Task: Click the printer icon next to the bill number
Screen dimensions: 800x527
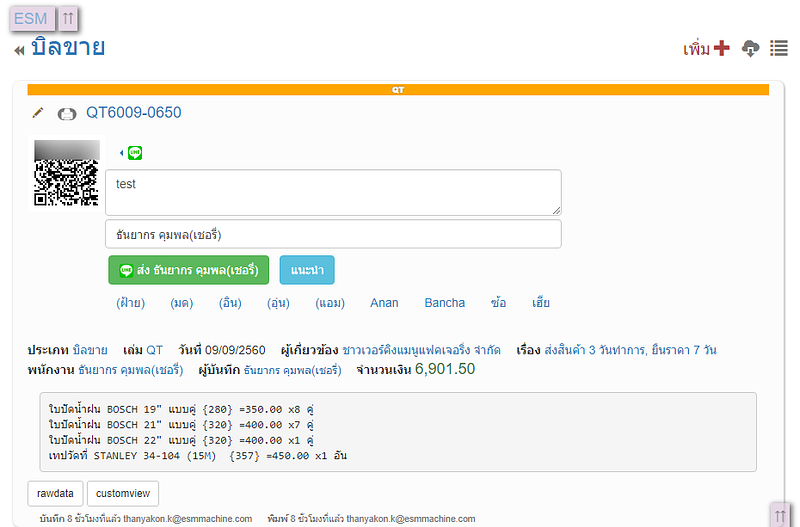Action: pos(67,113)
